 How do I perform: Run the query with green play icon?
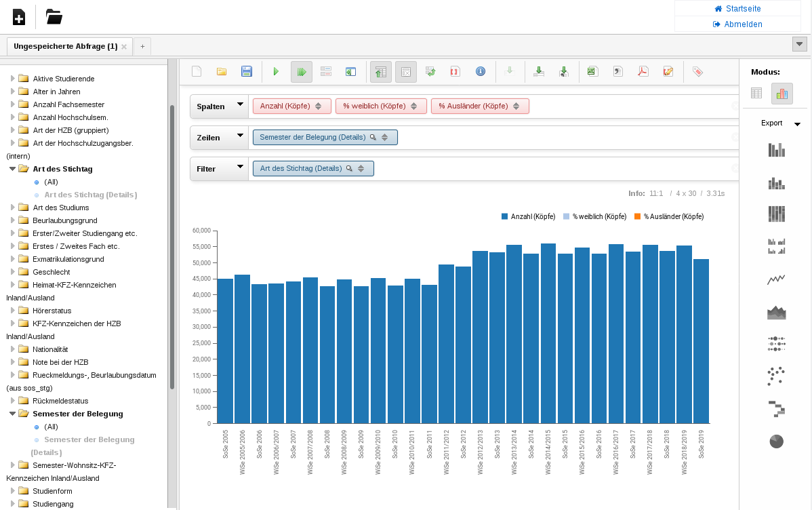pyautogui.click(x=276, y=72)
